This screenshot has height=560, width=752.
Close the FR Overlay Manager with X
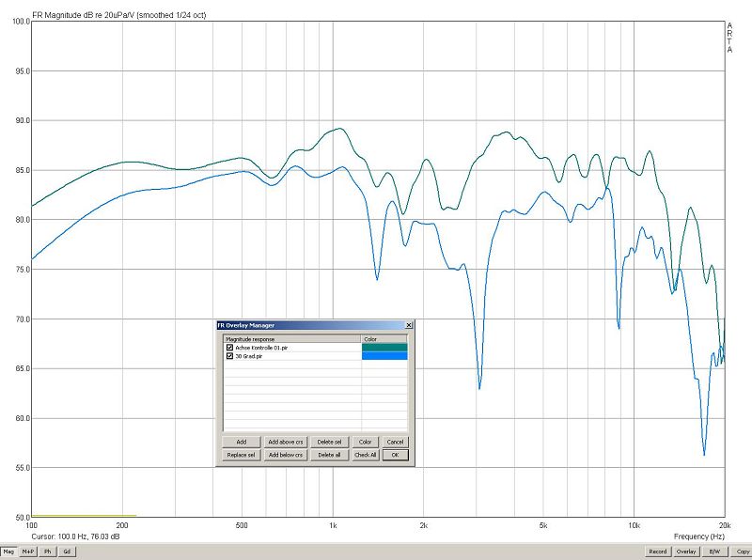(408, 325)
